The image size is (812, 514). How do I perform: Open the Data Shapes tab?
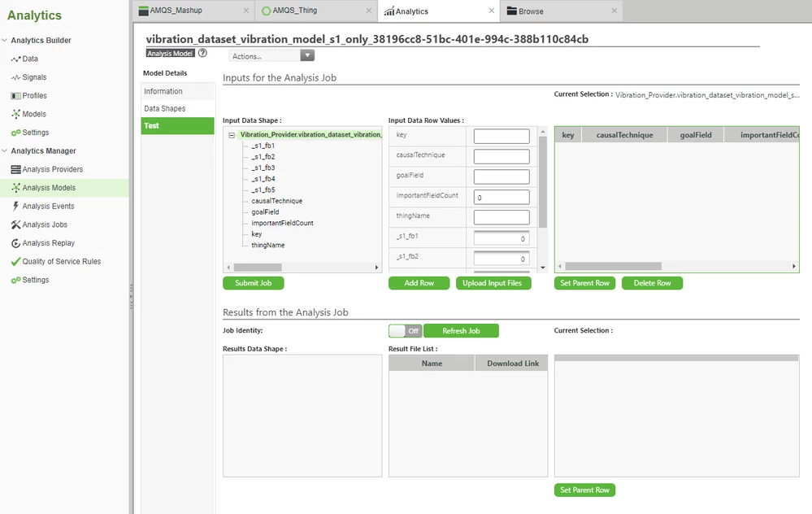178,108
